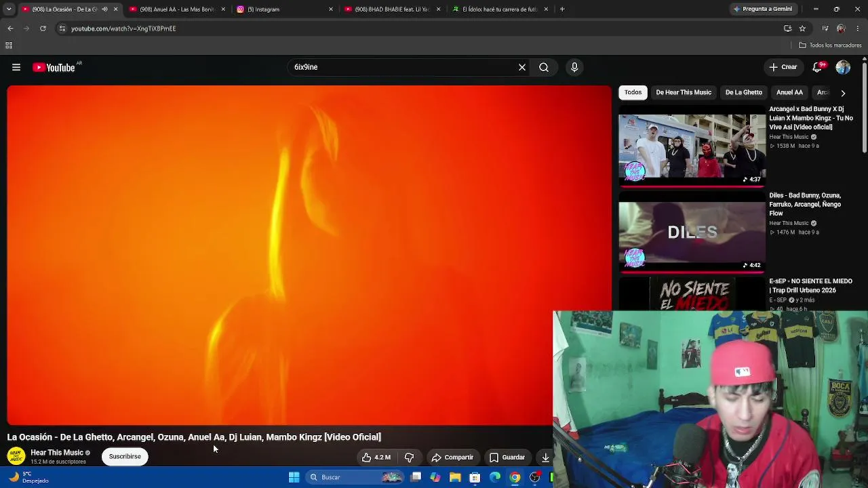Click the YouTube search magnifier button
This screenshot has width=868, height=488.
pos(544,67)
